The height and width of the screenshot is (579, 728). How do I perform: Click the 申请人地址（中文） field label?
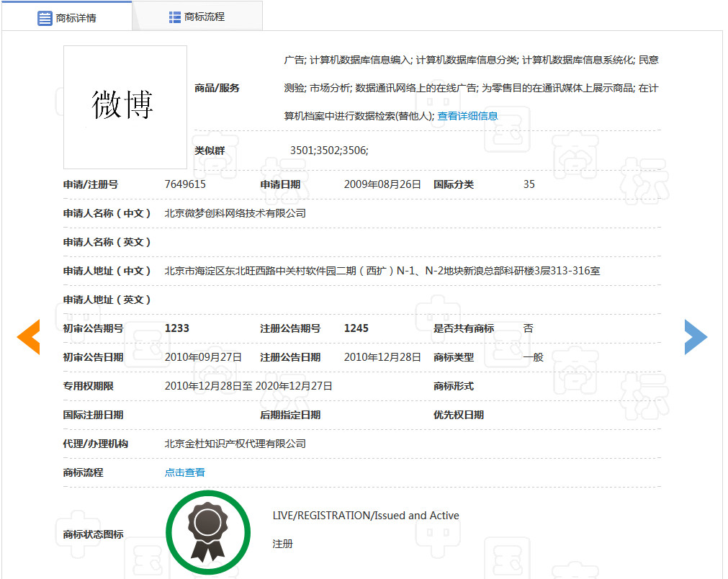pyautogui.click(x=107, y=271)
